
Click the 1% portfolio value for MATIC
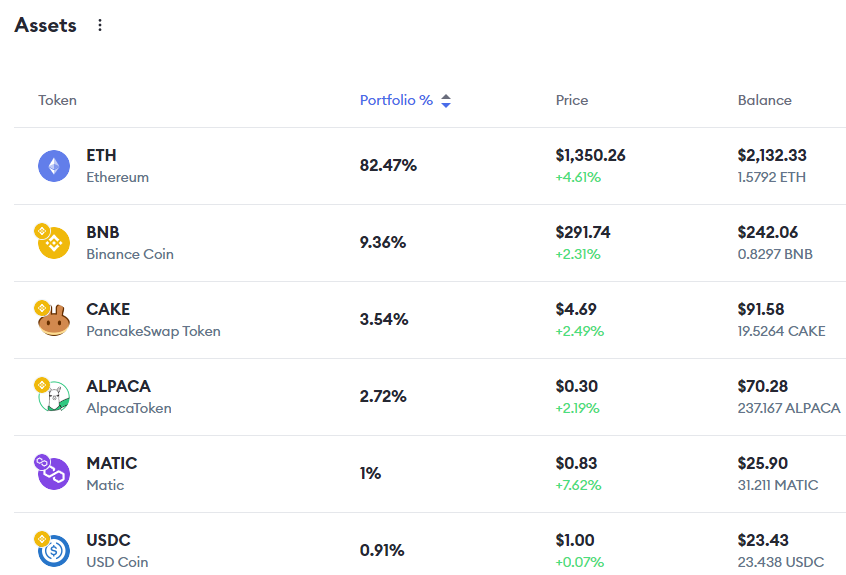371,474
